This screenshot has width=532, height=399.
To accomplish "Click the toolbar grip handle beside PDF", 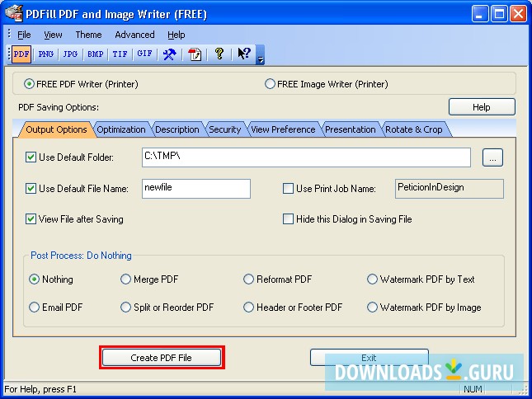I will click(x=9, y=54).
